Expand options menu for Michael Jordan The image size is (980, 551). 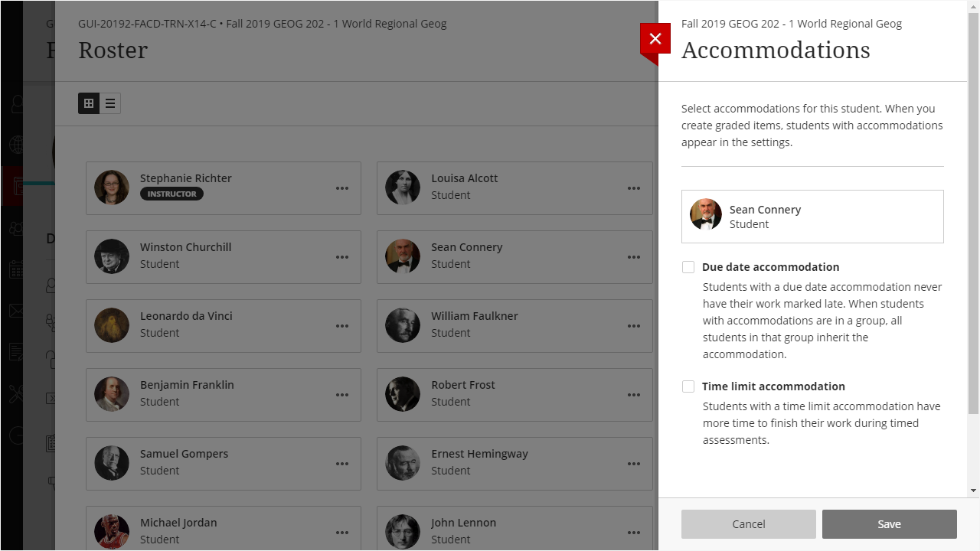(342, 533)
